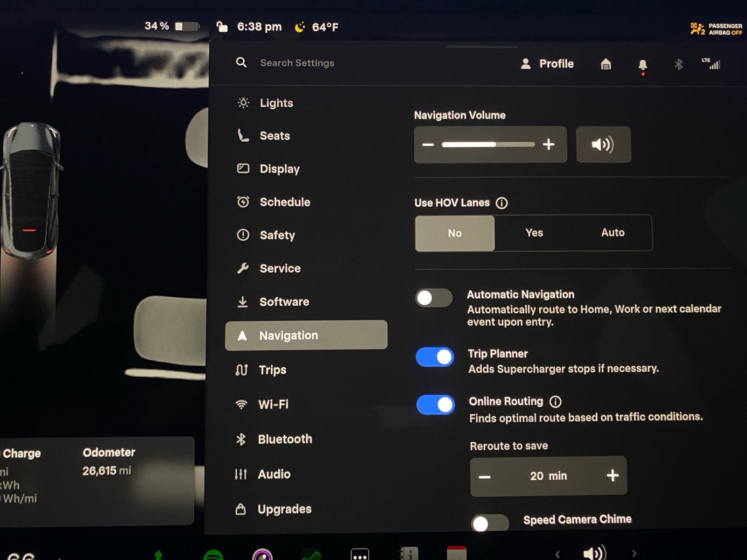Show info for Use HOV Lanes
The width and height of the screenshot is (747, 560).
coord(502,203)
